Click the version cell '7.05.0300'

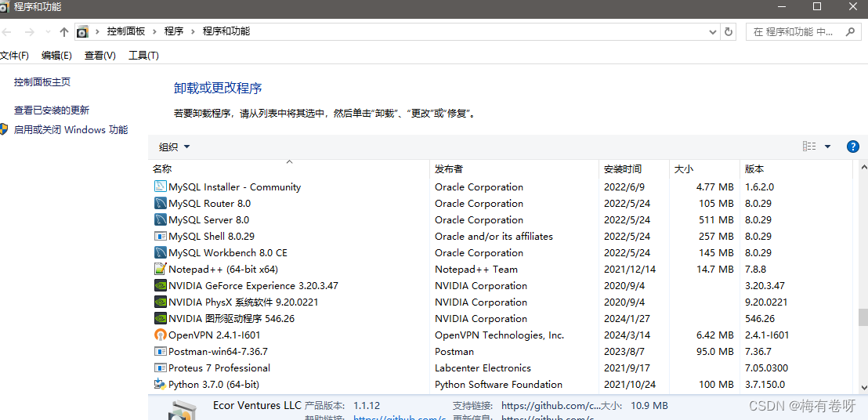tap(767, 368)
